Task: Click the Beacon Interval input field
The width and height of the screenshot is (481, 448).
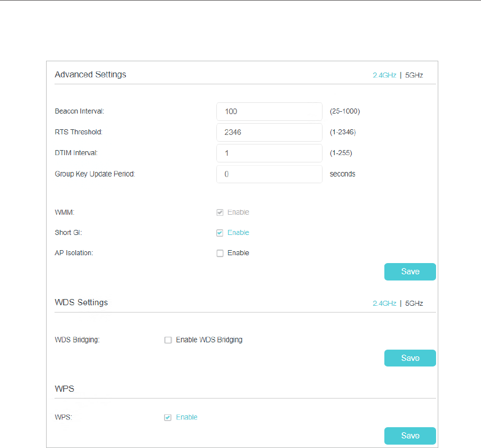Action: [269, 111]
